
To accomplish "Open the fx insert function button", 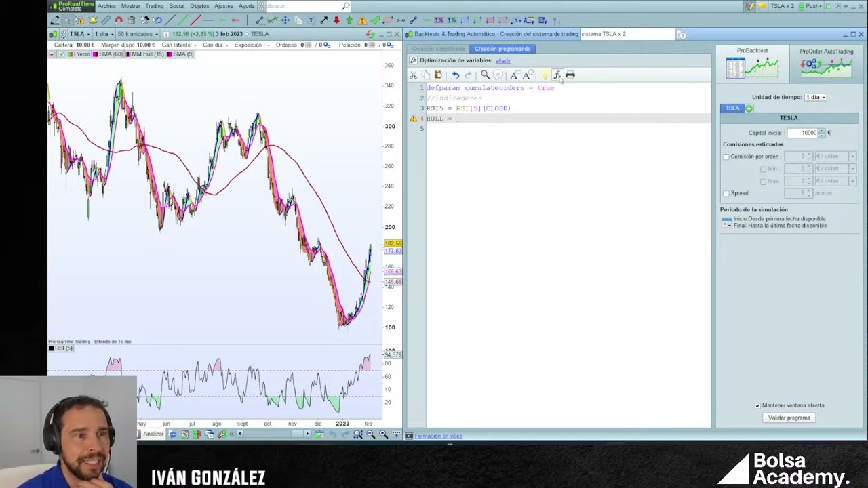I will (x=557, y=75).
